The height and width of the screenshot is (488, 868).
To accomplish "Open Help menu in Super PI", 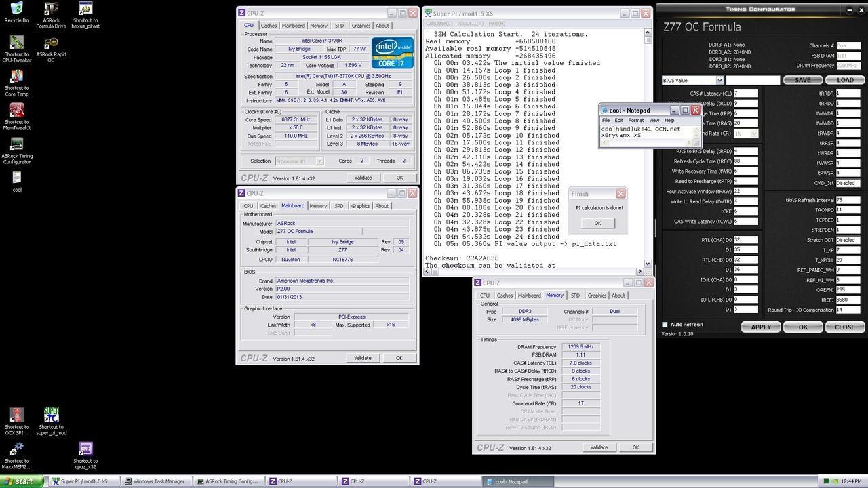I will pos(497,24).
